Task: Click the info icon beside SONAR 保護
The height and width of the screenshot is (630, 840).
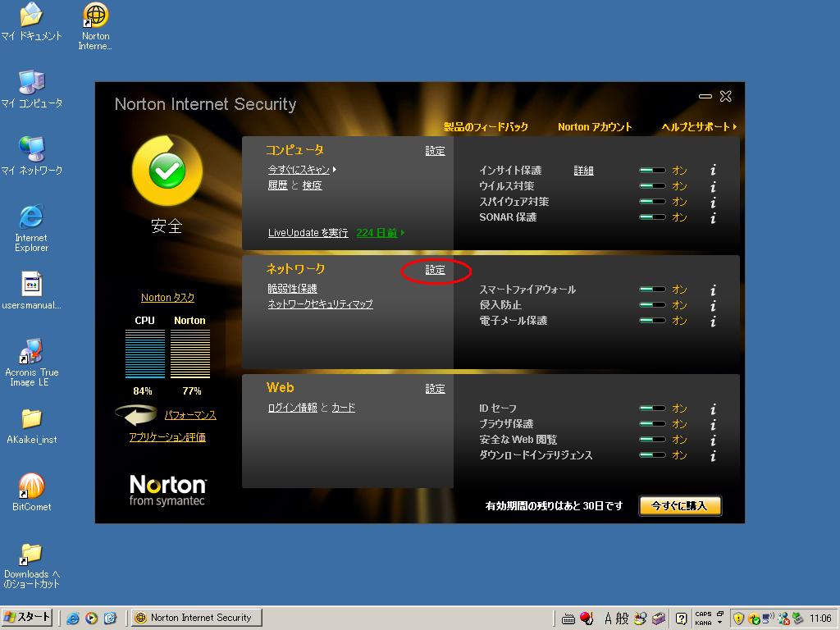Action: tap(713, 217)
